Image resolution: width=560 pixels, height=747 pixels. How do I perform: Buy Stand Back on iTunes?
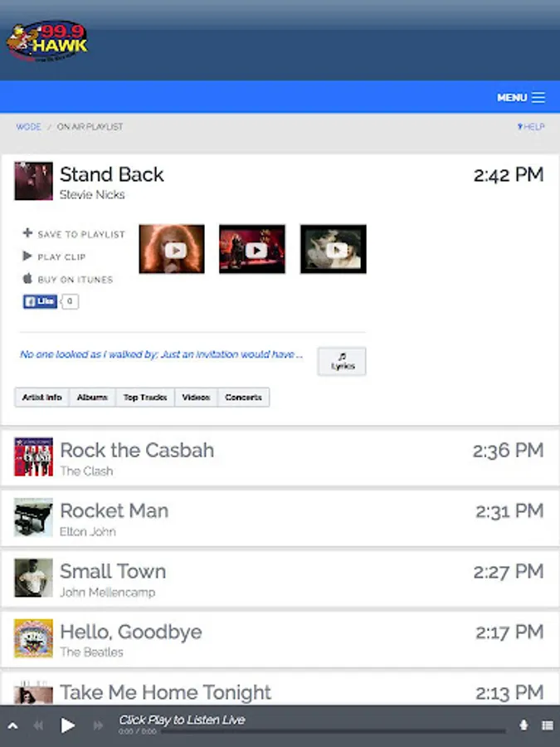click(68, 279)
